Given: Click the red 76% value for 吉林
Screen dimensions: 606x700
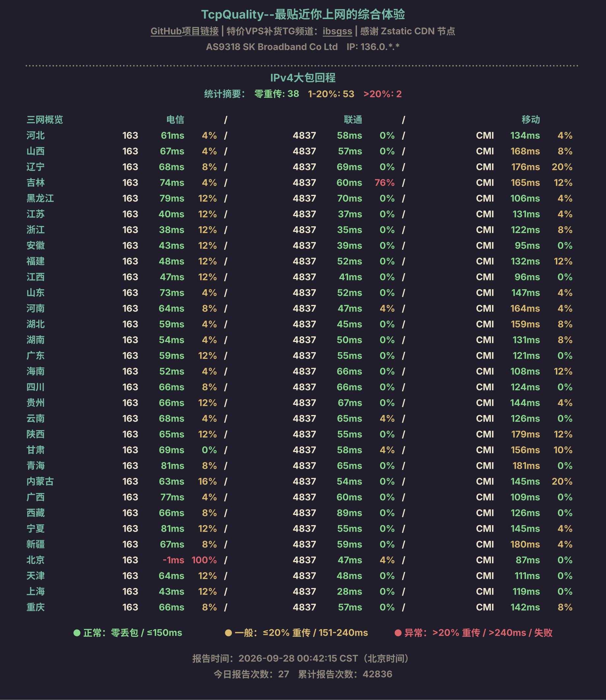Looking at the screenshot, I should (384, 182).
